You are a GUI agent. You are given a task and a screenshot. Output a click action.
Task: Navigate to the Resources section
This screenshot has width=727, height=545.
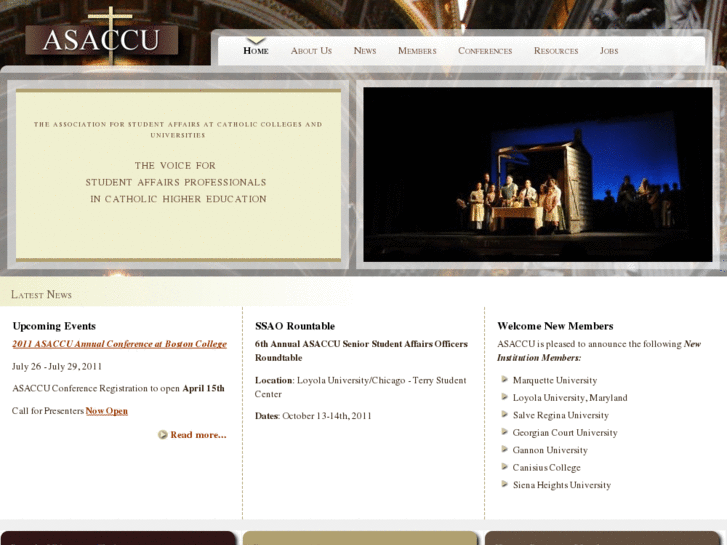click(x=556, y=51)
